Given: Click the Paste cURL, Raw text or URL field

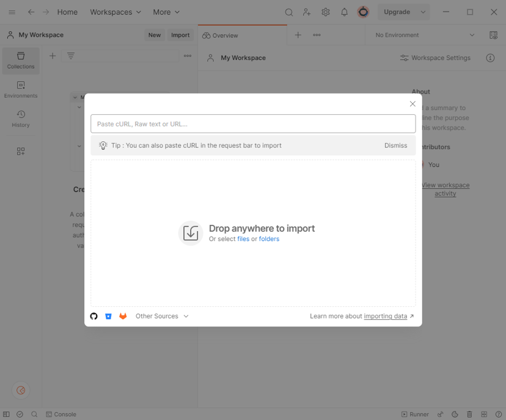Looking at the screenshot, I should click(x=253, y=123).
